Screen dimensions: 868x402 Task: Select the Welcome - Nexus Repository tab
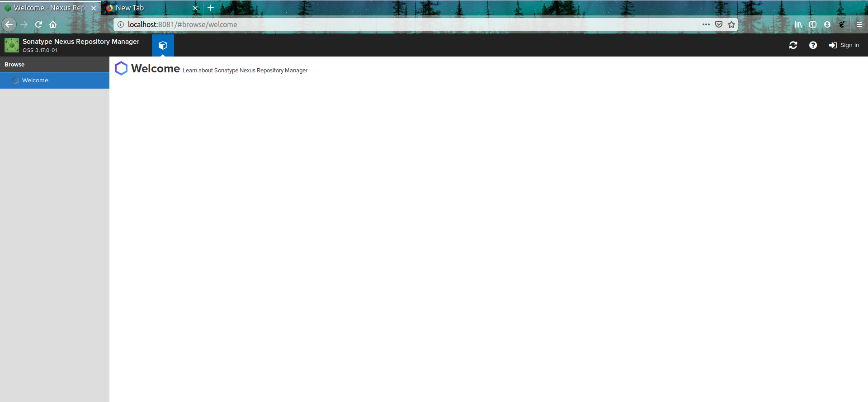tap(51, 8)
